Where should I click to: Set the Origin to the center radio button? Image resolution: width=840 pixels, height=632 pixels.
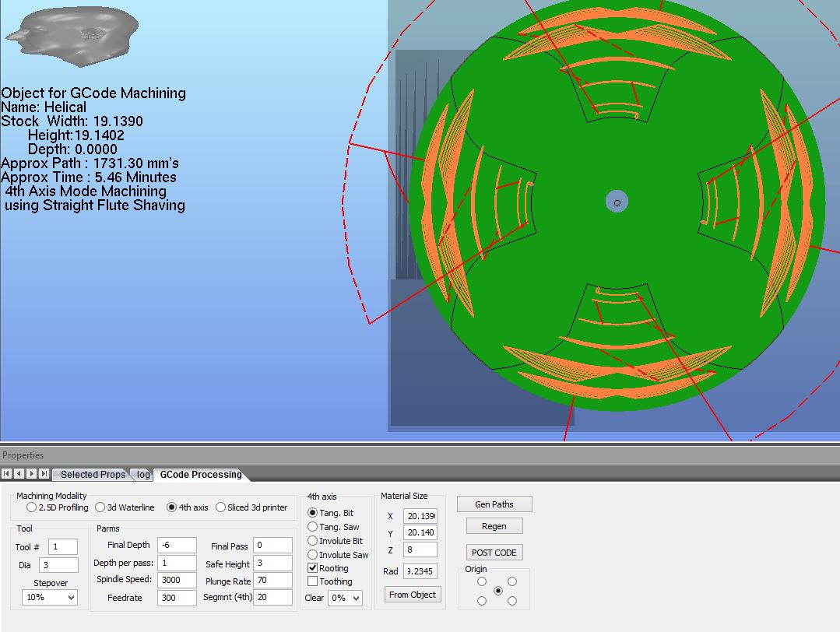498,591
